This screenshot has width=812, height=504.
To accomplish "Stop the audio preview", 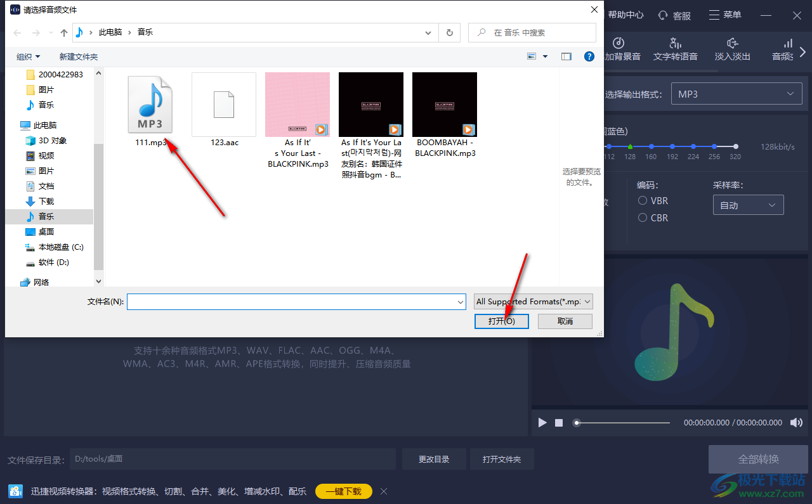I will click(559, 422).
